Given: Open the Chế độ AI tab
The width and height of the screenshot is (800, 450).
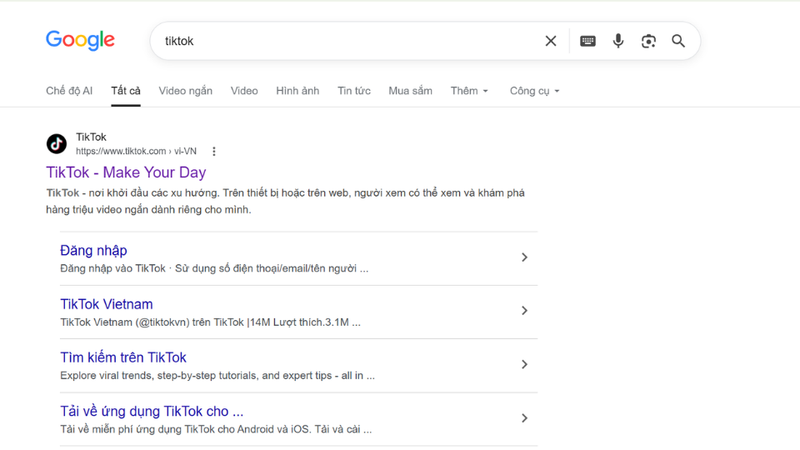Looking at the screenshot, I should (69, 91).
